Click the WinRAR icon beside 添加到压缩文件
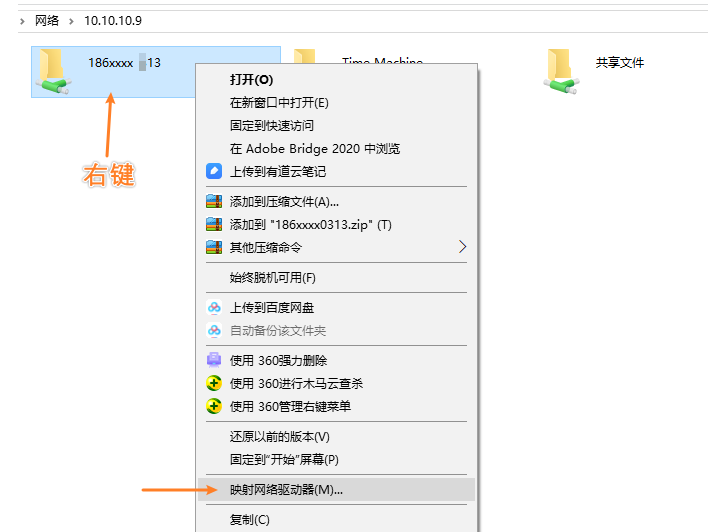This screenshot has width=714, height=532. click(x=213, y=201)
